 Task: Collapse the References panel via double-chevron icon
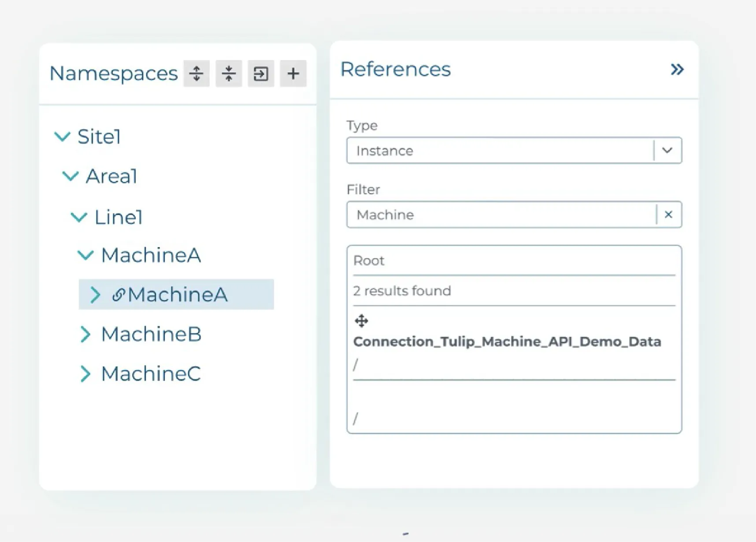point(677,69)
